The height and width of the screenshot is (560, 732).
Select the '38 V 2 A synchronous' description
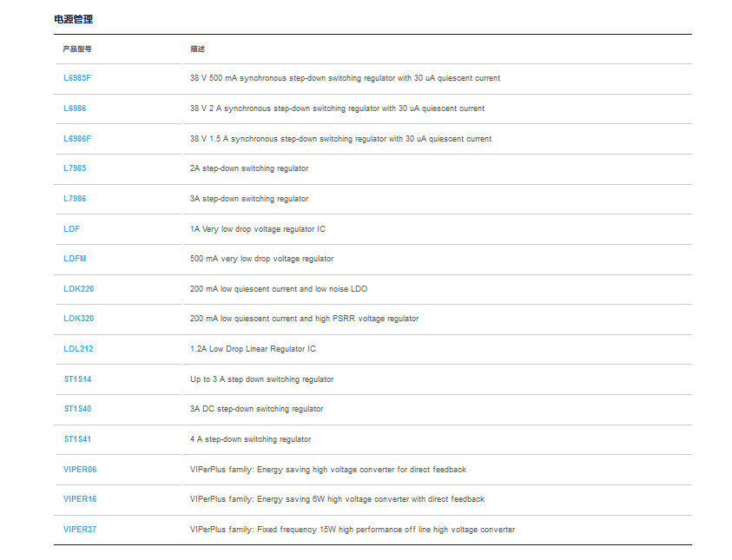(337, 109)
